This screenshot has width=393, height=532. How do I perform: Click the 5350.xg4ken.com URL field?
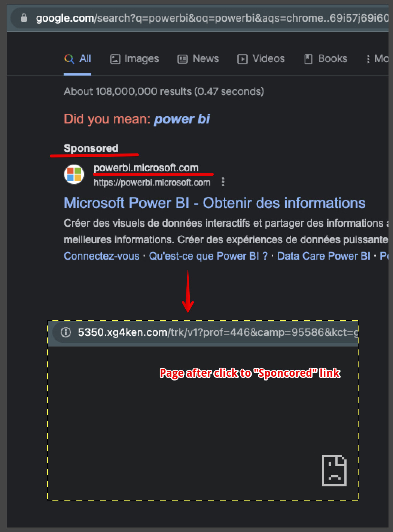(218, 332)
